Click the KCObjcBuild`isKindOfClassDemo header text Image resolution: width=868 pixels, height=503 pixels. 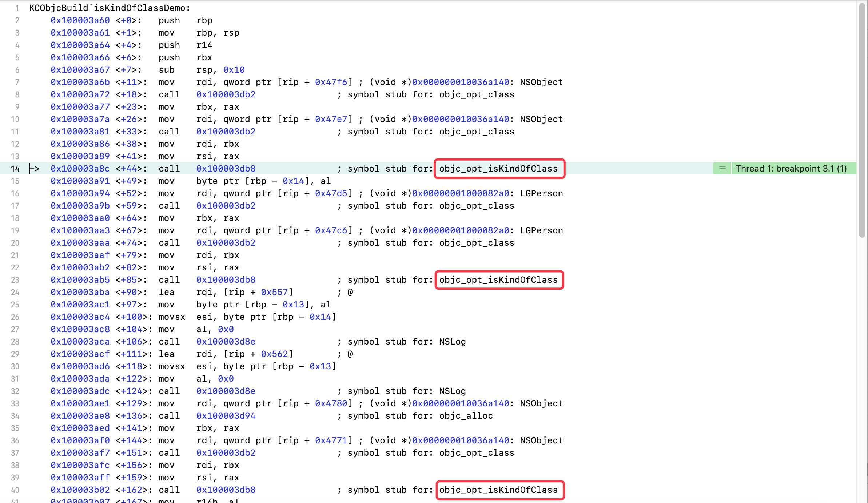tap(110, 8)
